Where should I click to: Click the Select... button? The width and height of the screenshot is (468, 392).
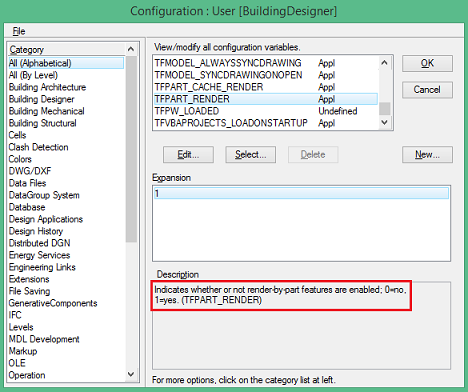[251, 155]
